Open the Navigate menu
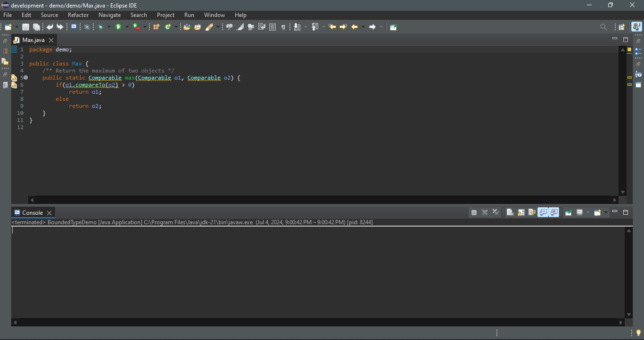The height and width of the screenshot is (340, 644). 109,15
